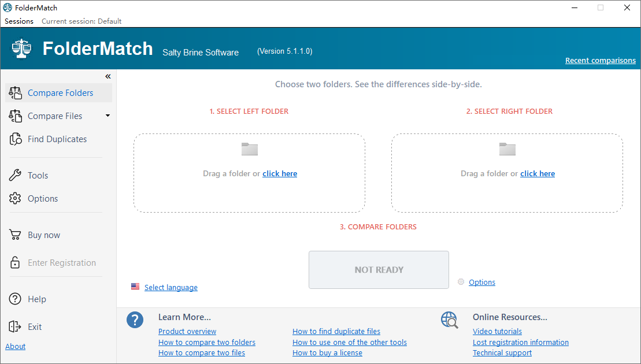641x364 pixels.
Task: Open Find Duplicates icon in sidebar
Action: (x=16, y=139)
